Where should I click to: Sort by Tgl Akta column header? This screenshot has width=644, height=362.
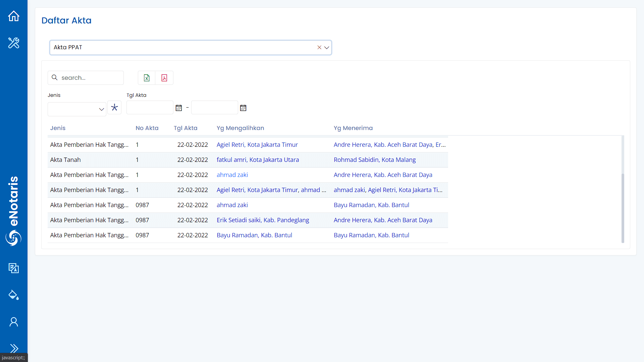click(185, 128)
